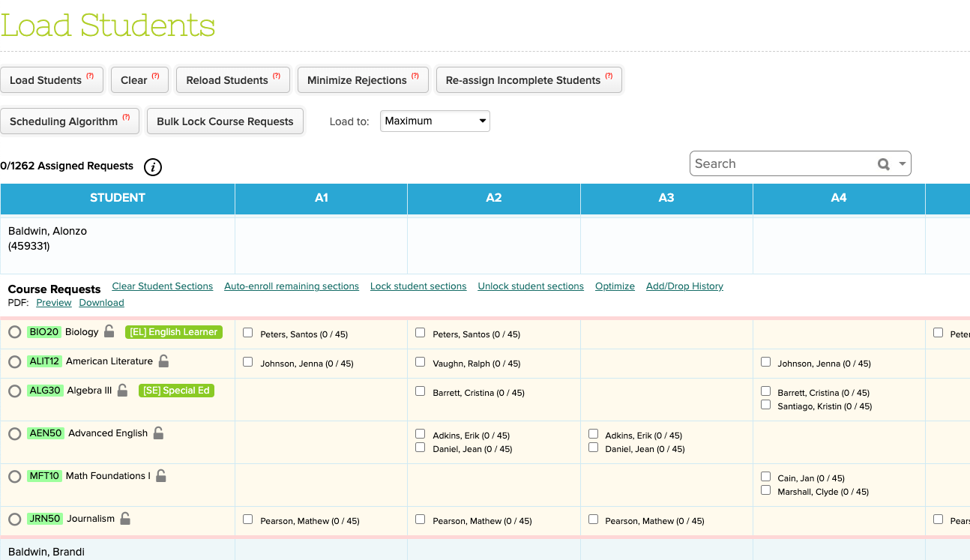Click the Minimize Rejections button
Image resolution: width=970 pixels, height=560 pixels.
point(363,80)
